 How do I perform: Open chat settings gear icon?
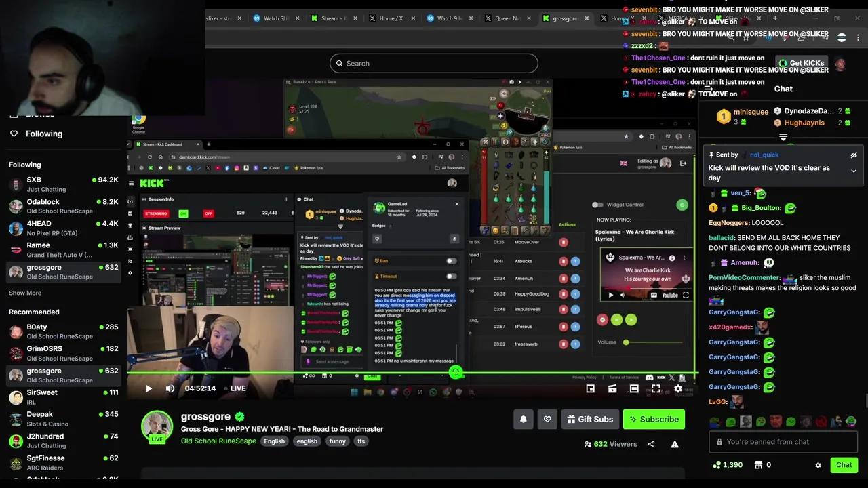coord(818,466)
